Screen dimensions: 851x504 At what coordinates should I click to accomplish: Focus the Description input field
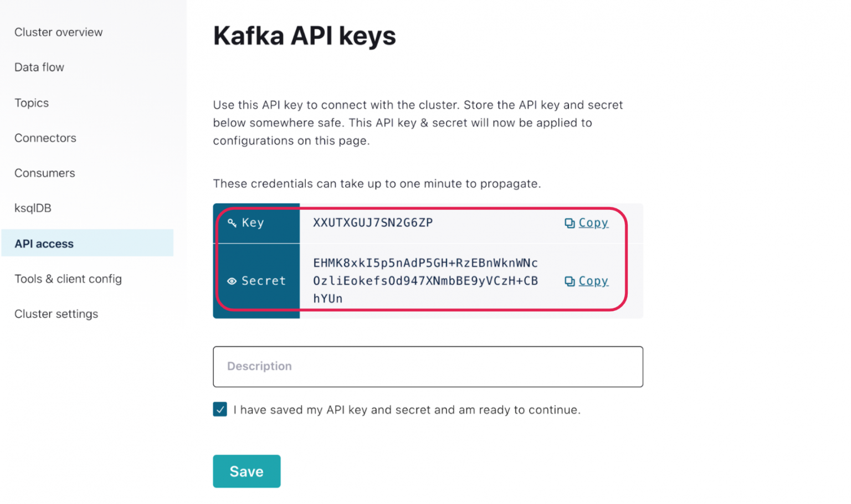(x=428, y=367)
